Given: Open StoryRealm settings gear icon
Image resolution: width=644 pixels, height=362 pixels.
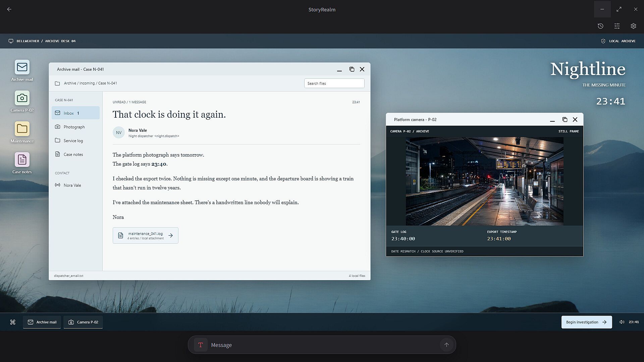Looking at the screenshot, I should 633,26.
